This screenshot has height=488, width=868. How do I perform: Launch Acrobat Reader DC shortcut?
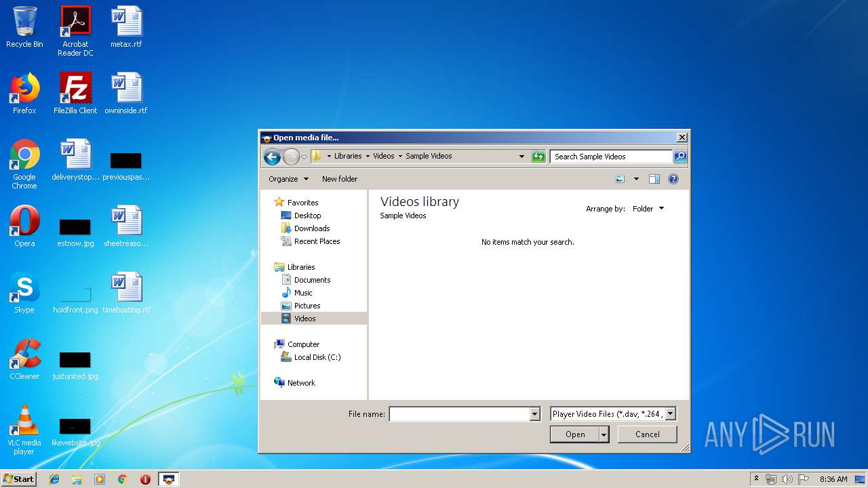pos(75,31)
